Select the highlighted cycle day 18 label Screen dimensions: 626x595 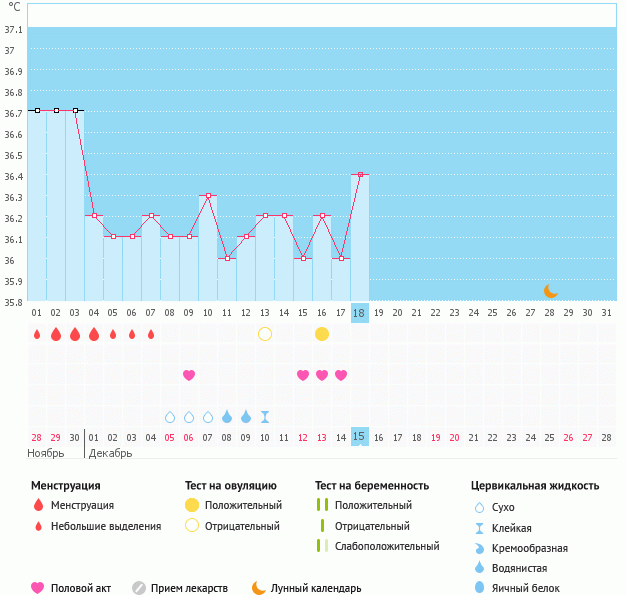click(x=360, y=313)
